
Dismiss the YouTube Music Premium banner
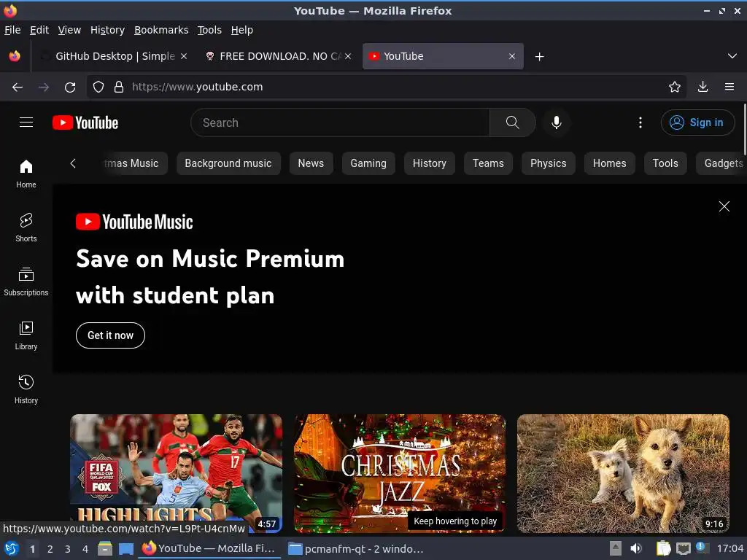[724, 206]
